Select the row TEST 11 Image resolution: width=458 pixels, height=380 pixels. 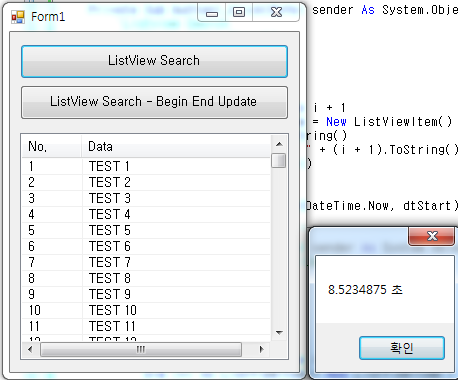(x=146, y=326)
